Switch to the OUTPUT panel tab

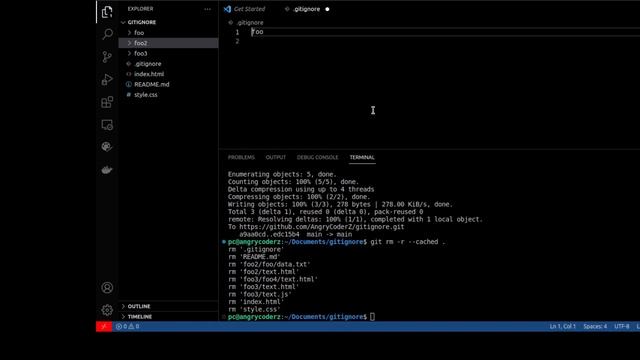coord(276,157)
